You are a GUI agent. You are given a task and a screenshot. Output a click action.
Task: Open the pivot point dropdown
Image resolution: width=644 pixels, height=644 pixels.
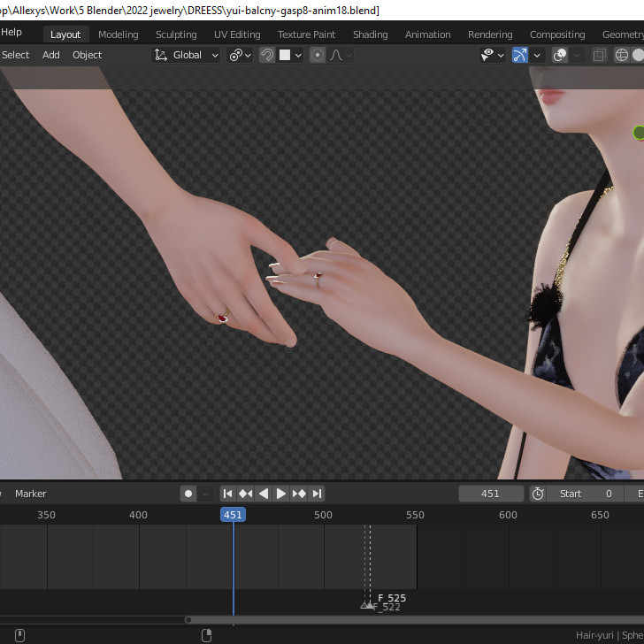click(x=240, y=55)
